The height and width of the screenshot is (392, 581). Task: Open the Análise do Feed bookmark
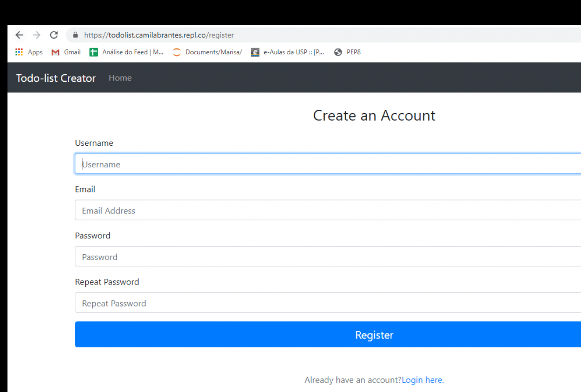pyautogui.click(x=126, y=52)
